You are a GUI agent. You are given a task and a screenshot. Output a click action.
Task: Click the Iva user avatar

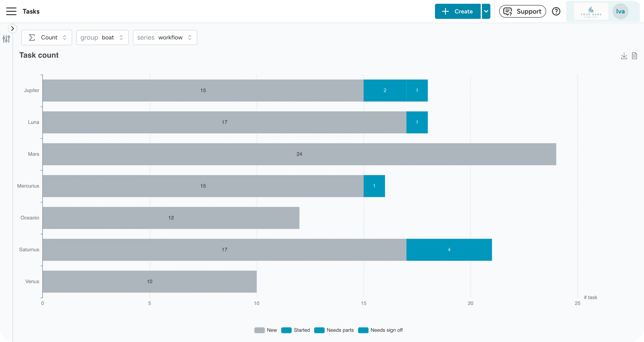[x=620, y=12]
